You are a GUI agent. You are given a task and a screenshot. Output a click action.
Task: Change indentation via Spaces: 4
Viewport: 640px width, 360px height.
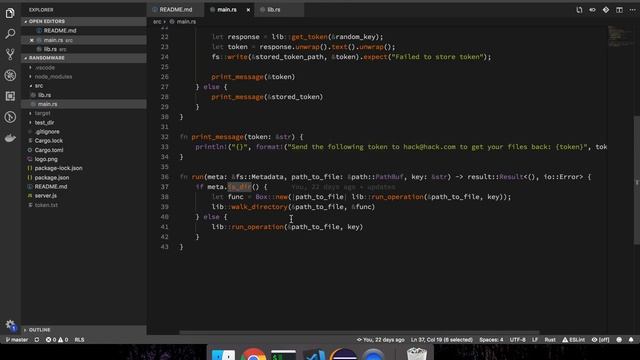click(491, 340)
